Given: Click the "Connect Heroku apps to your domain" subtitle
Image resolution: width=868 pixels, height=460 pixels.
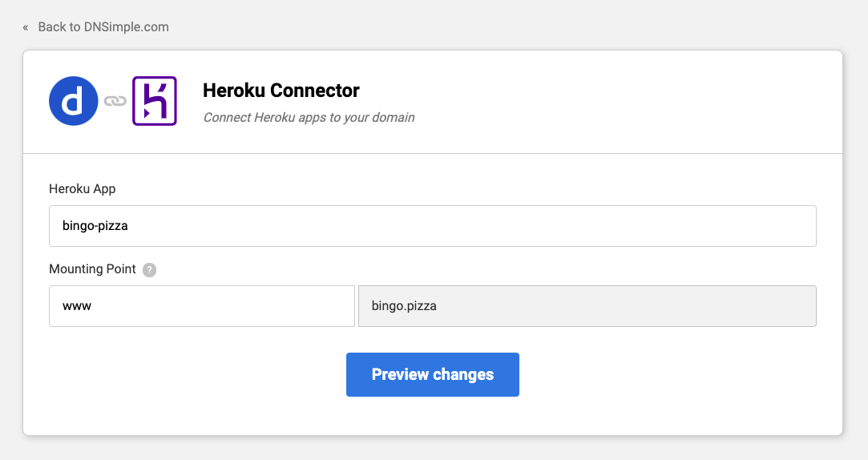Looking at the screenshot, I should click(x=309, y=118).
